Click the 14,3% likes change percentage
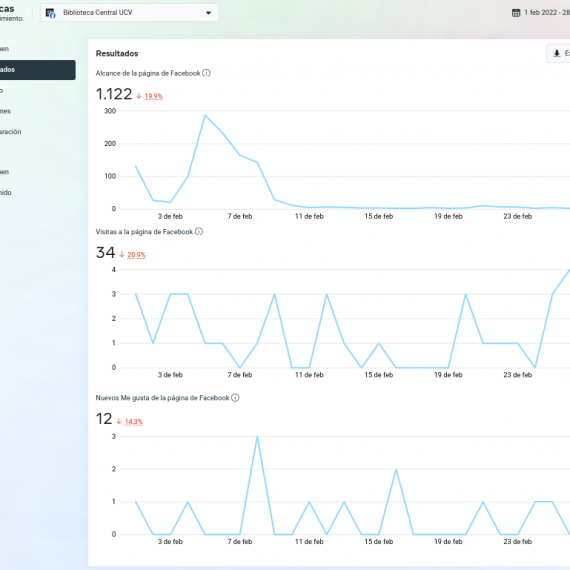This screenshot has height=570, width=570. click(133, 422)
